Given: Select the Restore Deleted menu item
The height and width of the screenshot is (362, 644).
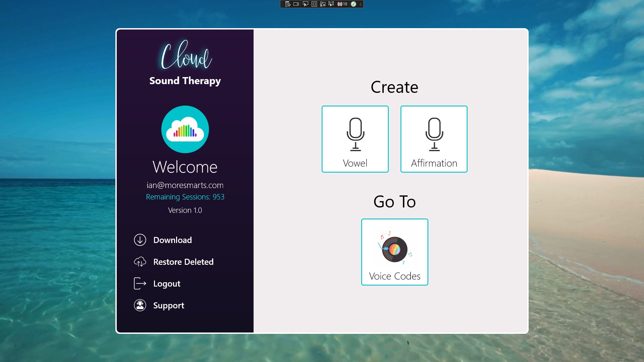Looking at the screenshot, I should pos(183,262).
